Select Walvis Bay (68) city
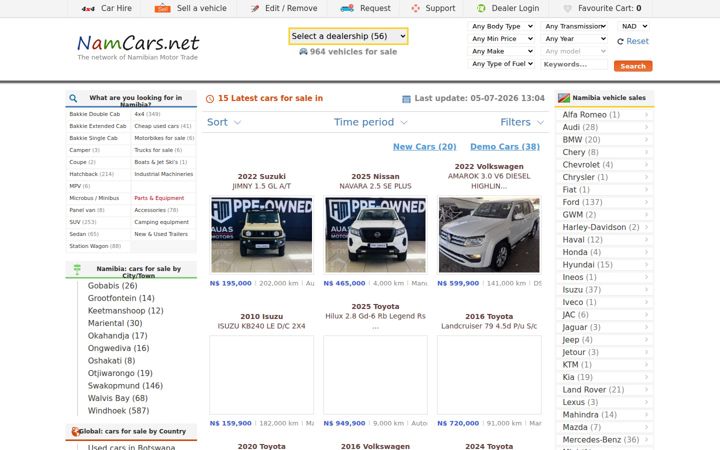 pyautogui.click(x=118, y=398)
